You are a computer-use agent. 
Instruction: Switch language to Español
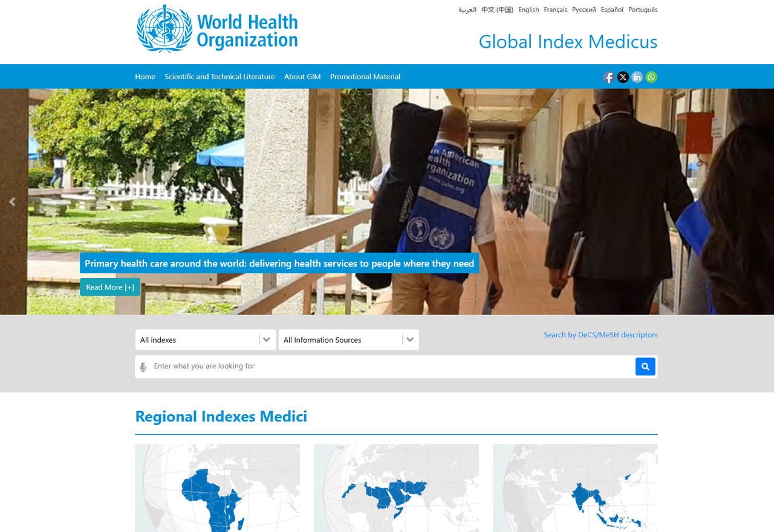pos(612,10)
